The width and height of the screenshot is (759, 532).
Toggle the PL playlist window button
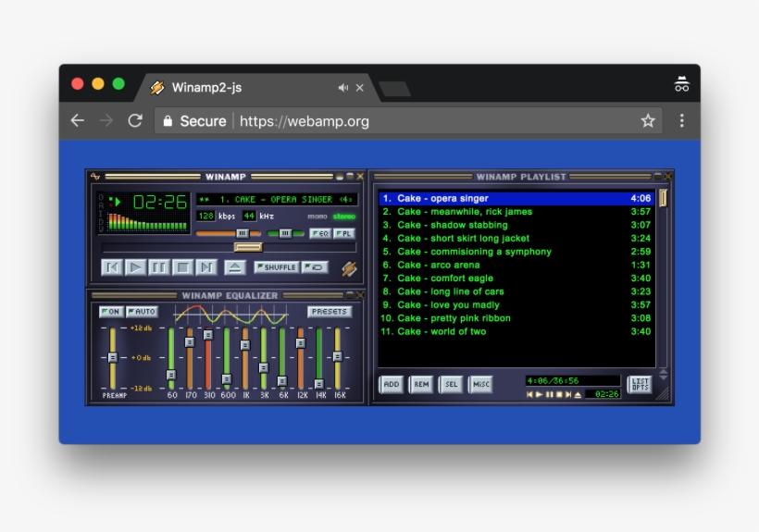[344, 233]
